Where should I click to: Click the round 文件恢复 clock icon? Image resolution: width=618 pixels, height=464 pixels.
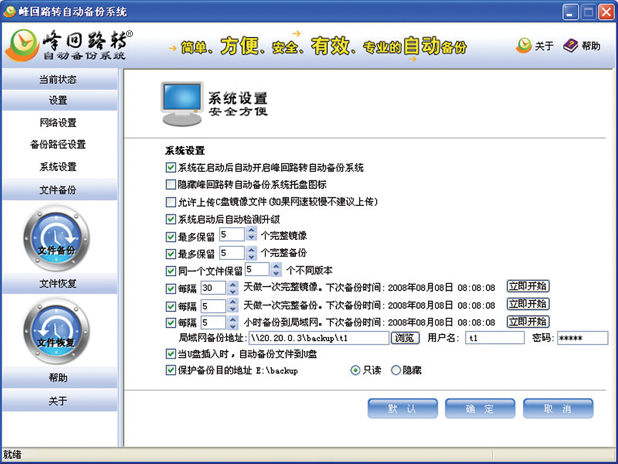pyautogui.click(x=56, y=331)
